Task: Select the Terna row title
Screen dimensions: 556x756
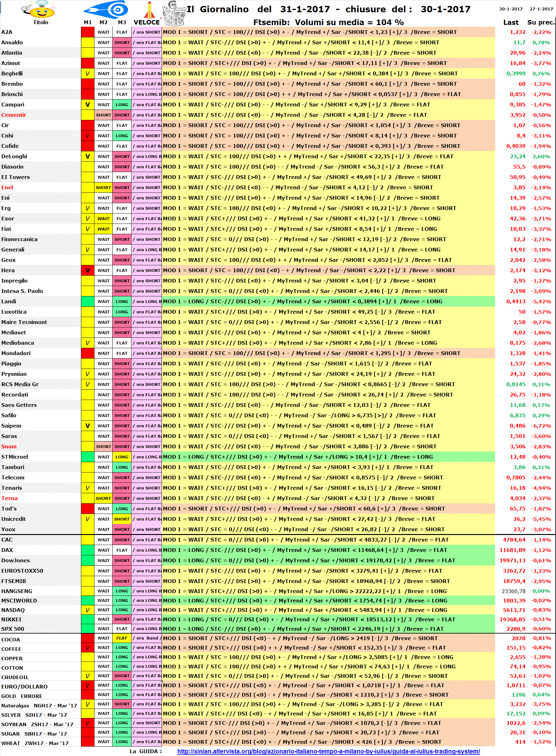Action: (x=9, y=498)
